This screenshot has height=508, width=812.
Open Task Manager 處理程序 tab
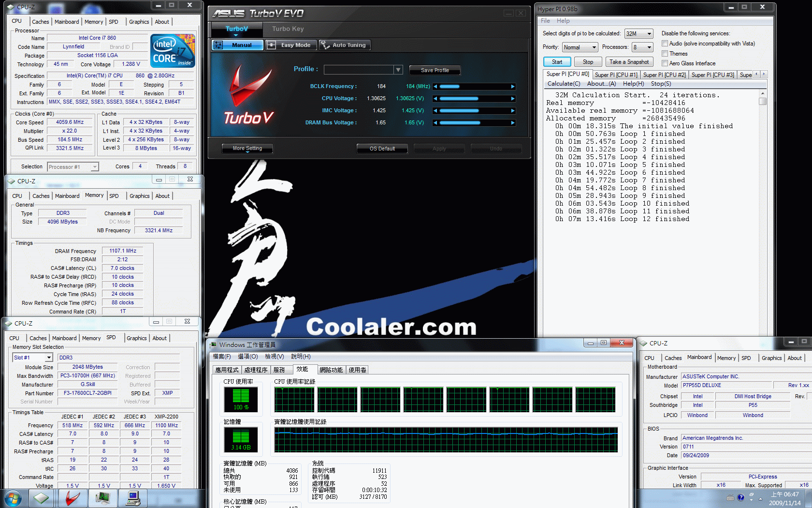pyautogui.click(x=256, y=370)
